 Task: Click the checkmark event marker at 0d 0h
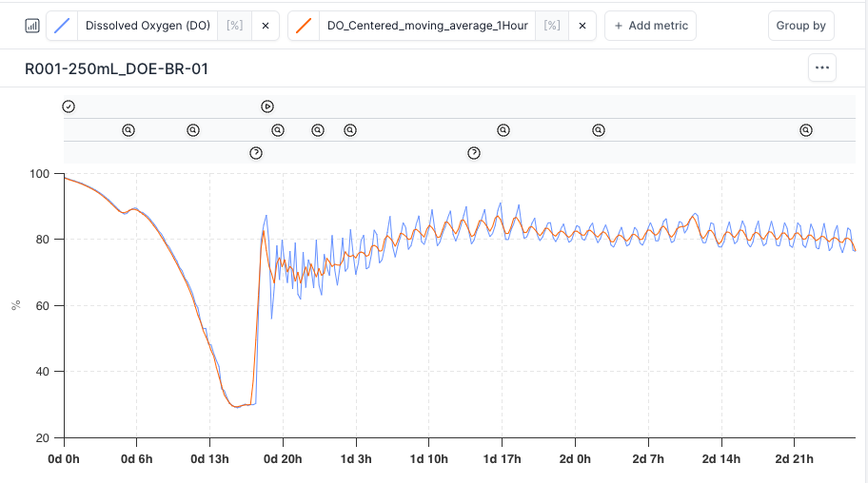[69, 106]
